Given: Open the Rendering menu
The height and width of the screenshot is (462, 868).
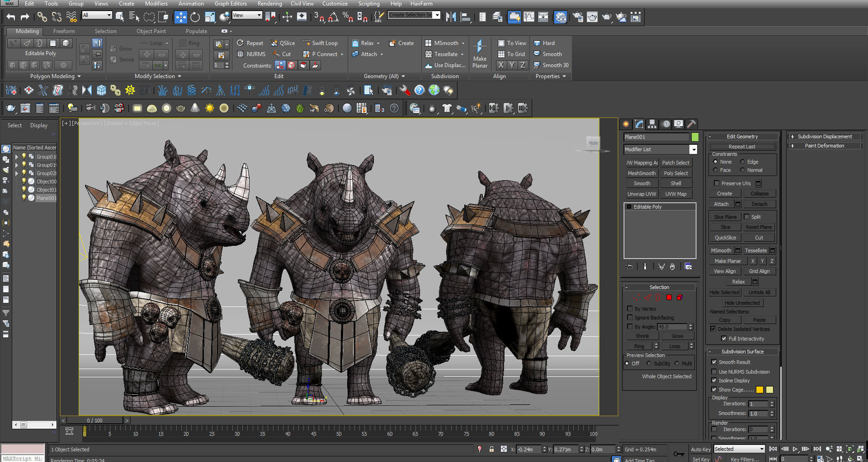Looking at the screenshot, I should pyautogui.click(x=269, y=4).
